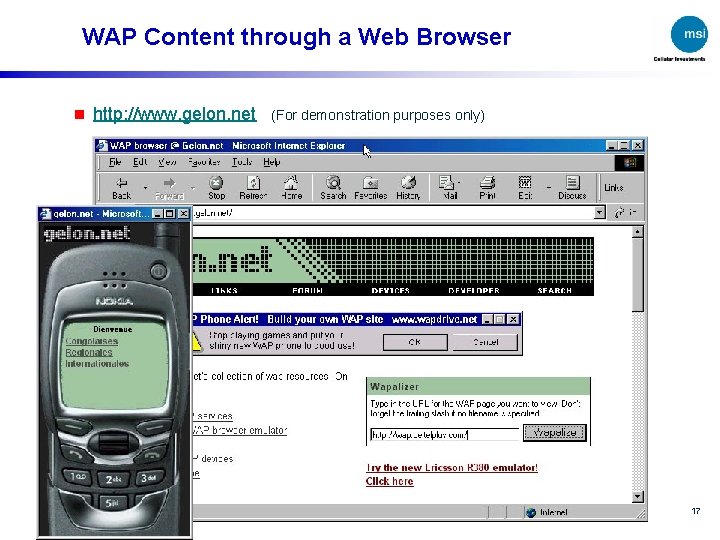Click the vertical scrollbar down arrow
The width and height of the screenshot is (720, 540).
coord(638,497)
